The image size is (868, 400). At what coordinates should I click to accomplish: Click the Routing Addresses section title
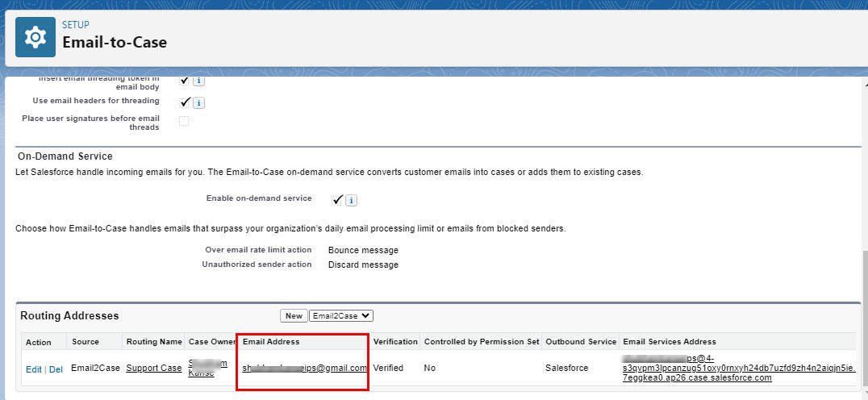click(69, 316)
